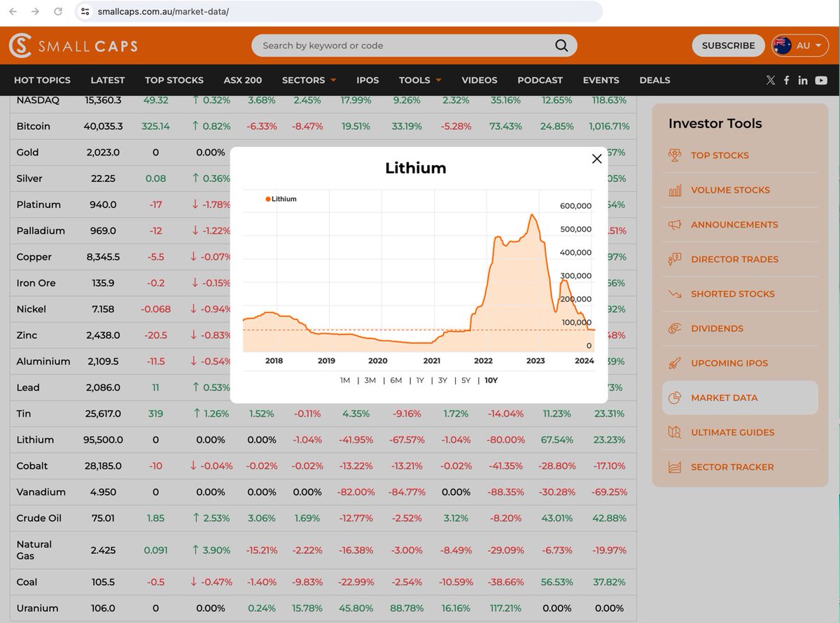Open the AU region dropdown
This screenshot has width=840, height=623.
tap(801, 45)
